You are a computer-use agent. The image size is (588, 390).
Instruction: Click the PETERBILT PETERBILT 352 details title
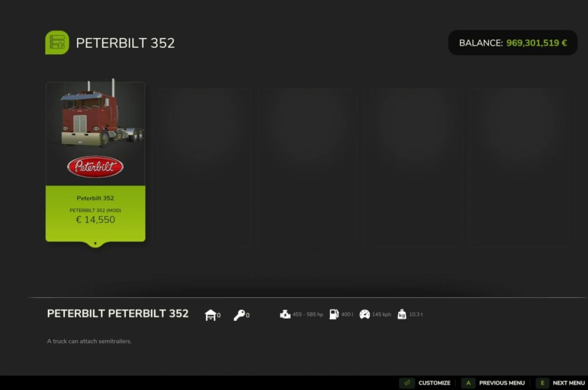point(118,313)
